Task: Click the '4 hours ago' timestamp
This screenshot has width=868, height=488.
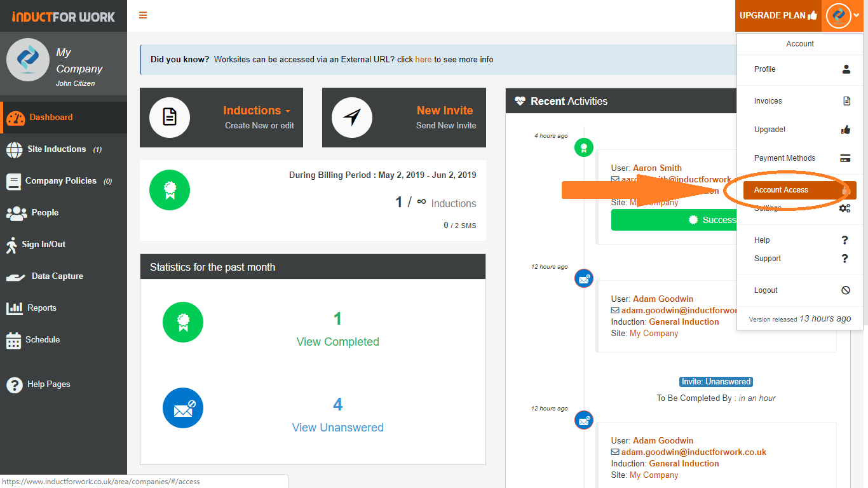Action: click(x=551, y=136)
